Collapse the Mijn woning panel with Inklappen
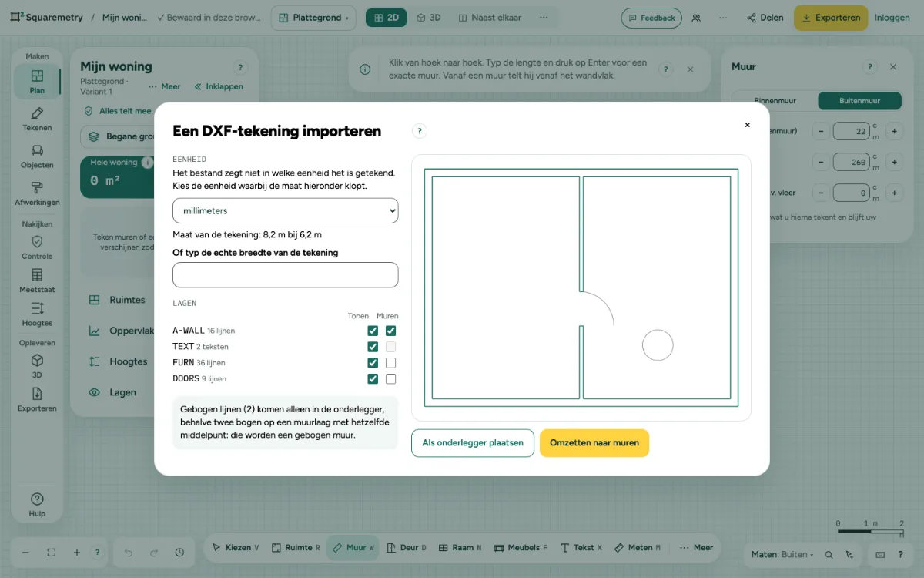The image size is (924, 578). point(219,87)
